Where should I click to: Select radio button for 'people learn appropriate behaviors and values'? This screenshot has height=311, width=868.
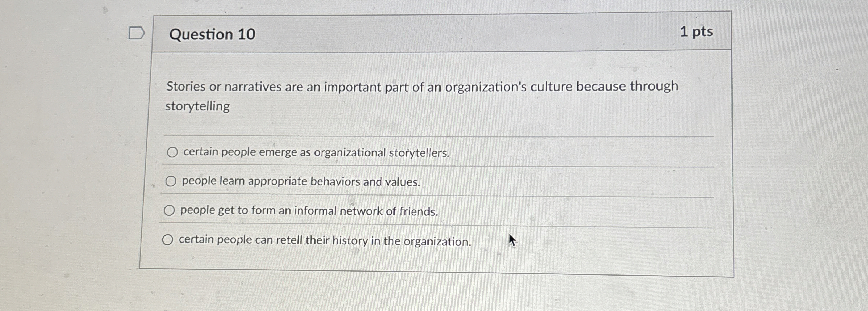tap(171, 181)
